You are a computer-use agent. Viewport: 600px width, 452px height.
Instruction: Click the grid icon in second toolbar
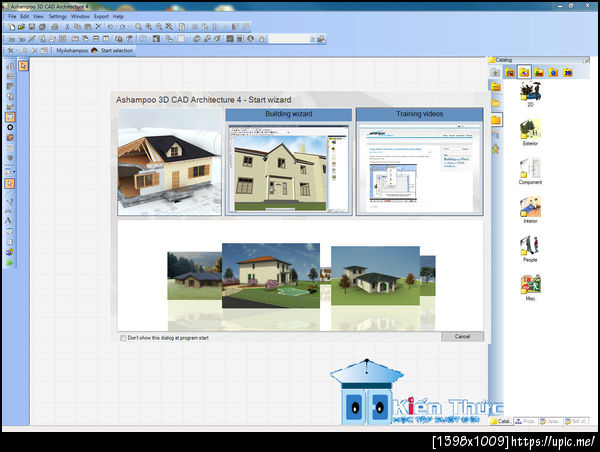[63, 39]
